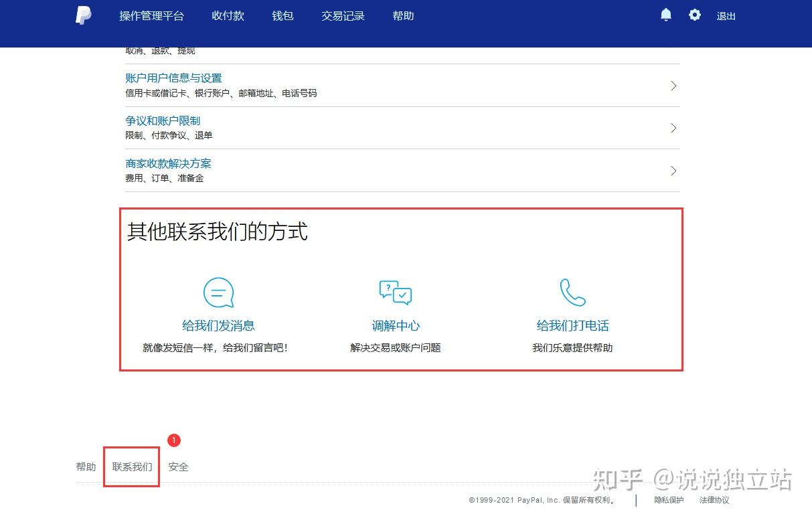Image resolution: width=812 pixels, height=512 pixels.
Task: Switch to the 安全 footer tab
Action: (x=178, y=466)
